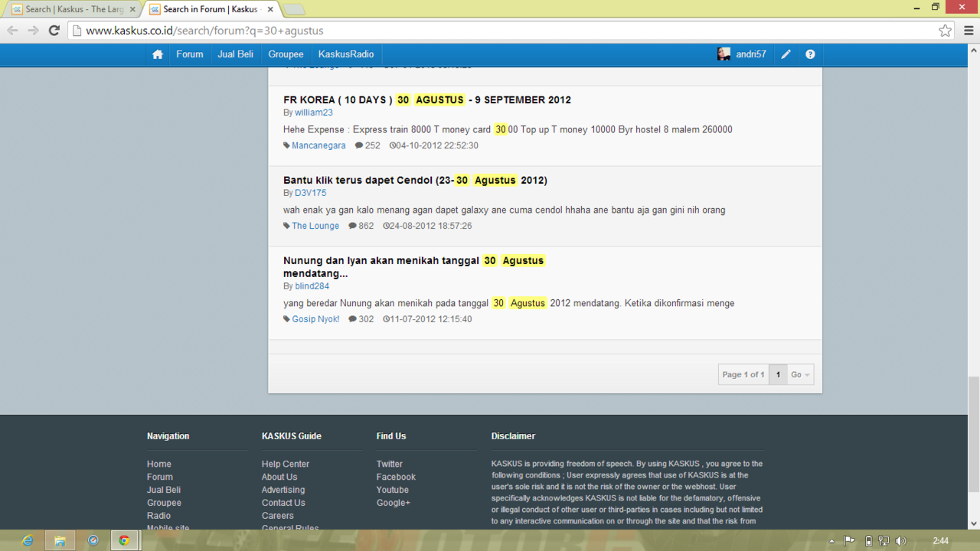
Task: Click footer Jual Beli link
Action: click(x=164, y=490)
